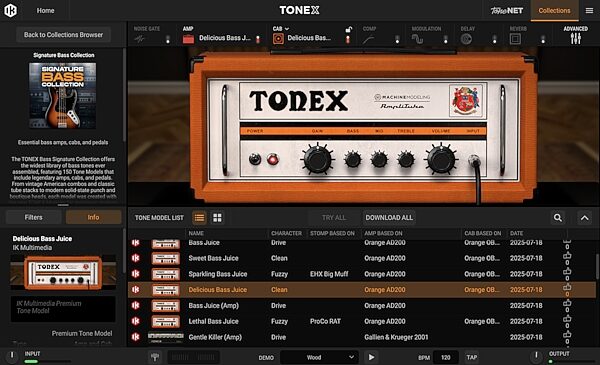Click the Delay module icon

(466, 39)
